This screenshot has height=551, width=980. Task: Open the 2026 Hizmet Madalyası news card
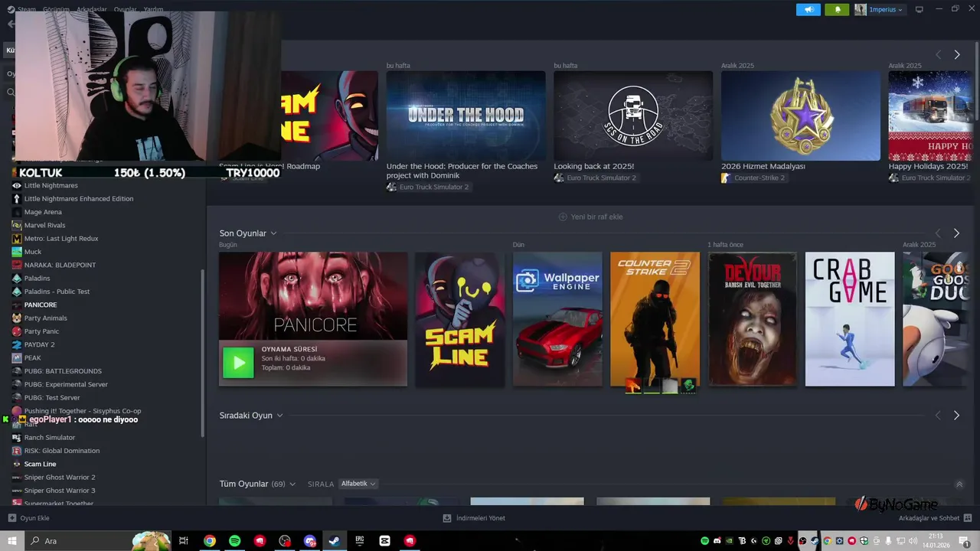(801, 116)
